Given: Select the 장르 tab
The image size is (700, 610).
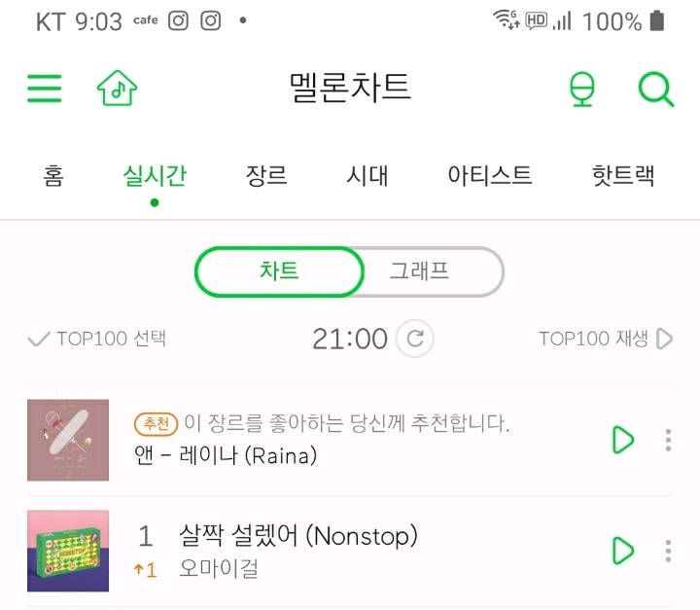Looking at the screenshot, I should pos(266,176).
